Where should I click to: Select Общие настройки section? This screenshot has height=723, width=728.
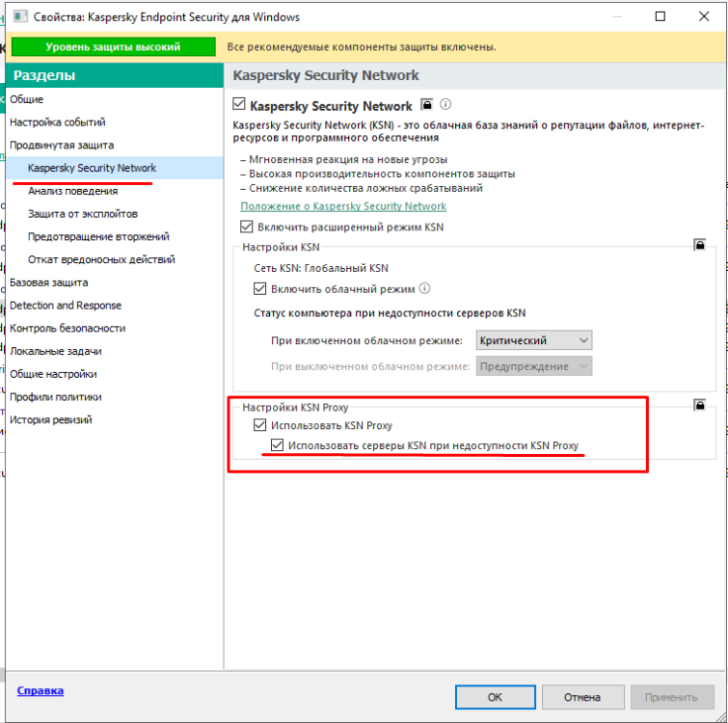(x=114, y=374)
